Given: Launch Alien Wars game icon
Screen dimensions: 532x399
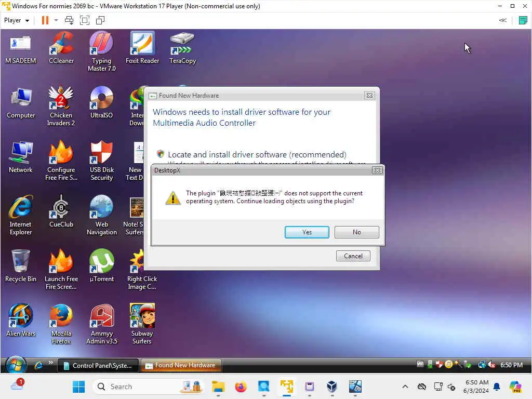Looking at the screenshot, I should click(21, 321).
